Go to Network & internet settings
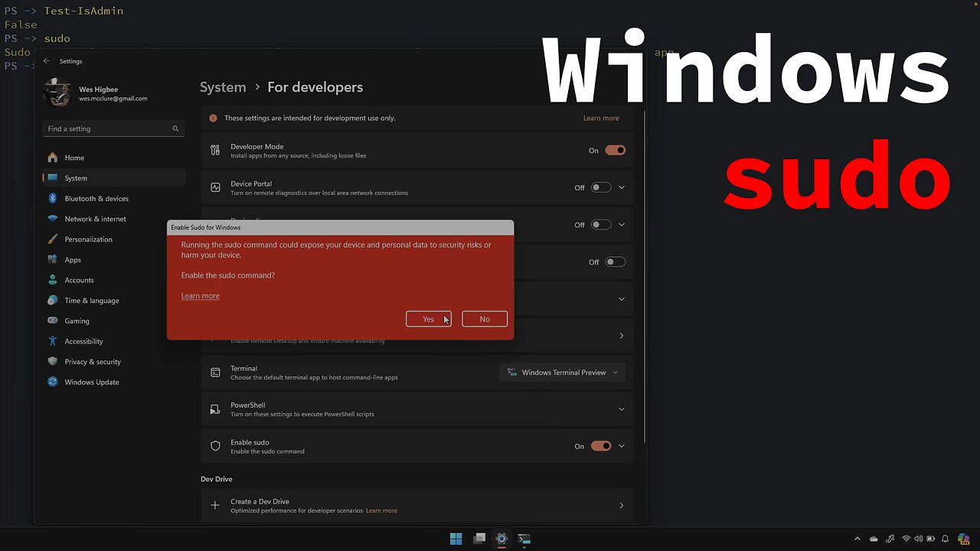The height and width of the screenshot is (551, 980). tap(95, 219)
